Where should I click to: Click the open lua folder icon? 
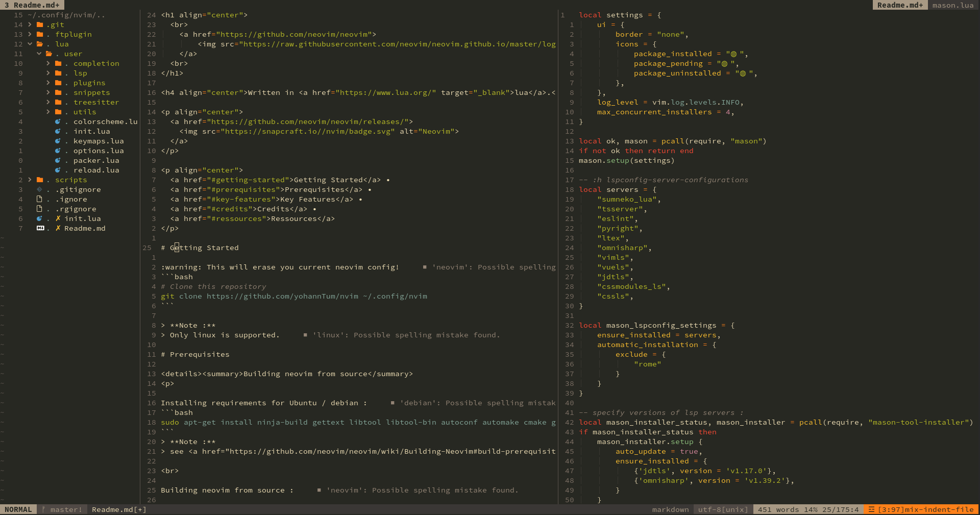40,44
